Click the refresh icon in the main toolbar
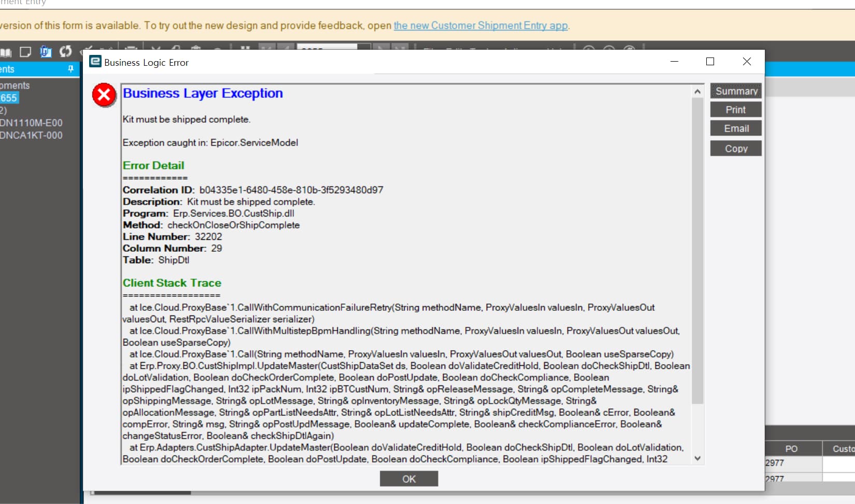Viewport: 855px width, 504px height. click(x=65, y=51)
